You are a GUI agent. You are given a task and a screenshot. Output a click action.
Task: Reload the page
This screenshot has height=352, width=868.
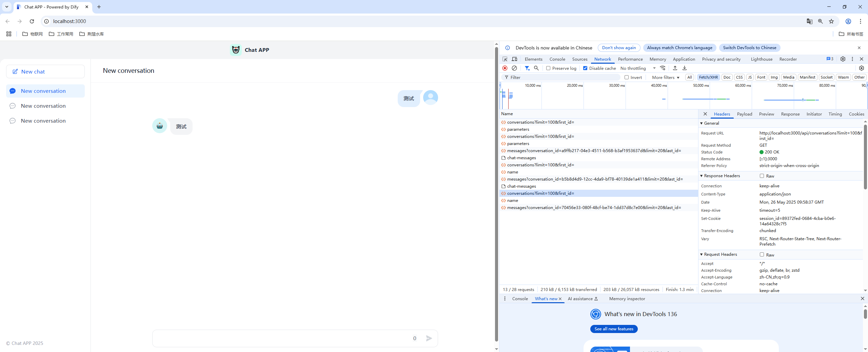coord(32,21)
